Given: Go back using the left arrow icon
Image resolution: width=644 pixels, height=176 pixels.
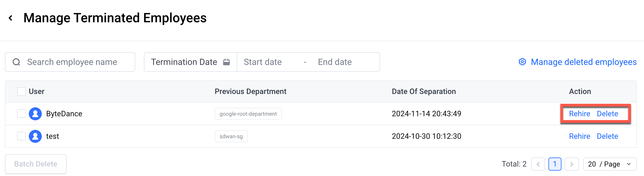Looking at the screenshot, I should [x=11, y=18].
